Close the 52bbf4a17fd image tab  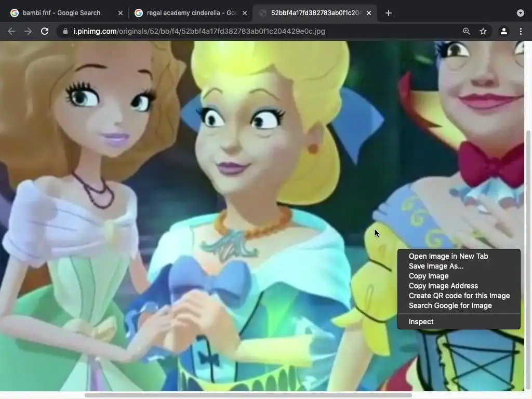pyautogui.click(x=369, y=13)
